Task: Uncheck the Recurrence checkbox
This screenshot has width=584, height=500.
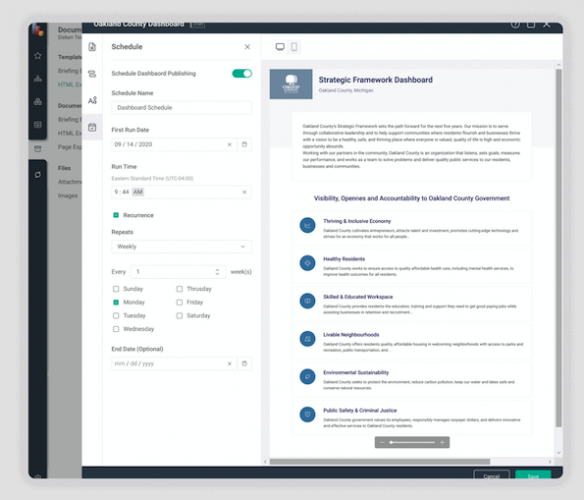Action: point(116,215)
